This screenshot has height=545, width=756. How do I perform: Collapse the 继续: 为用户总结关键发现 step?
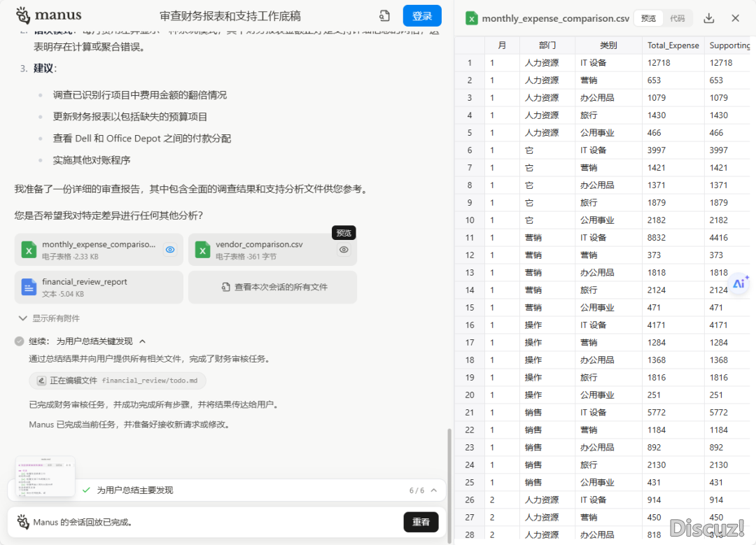143,341
